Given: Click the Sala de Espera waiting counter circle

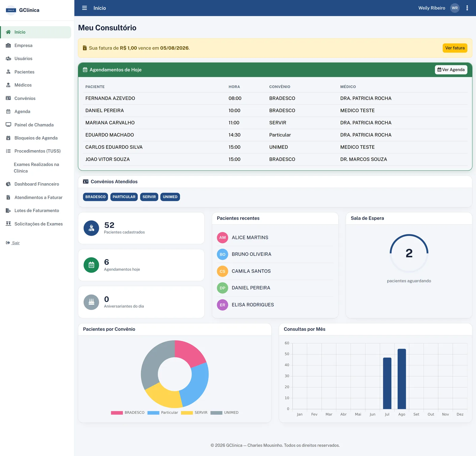Looking at the screenshot, I should [409, 253].
